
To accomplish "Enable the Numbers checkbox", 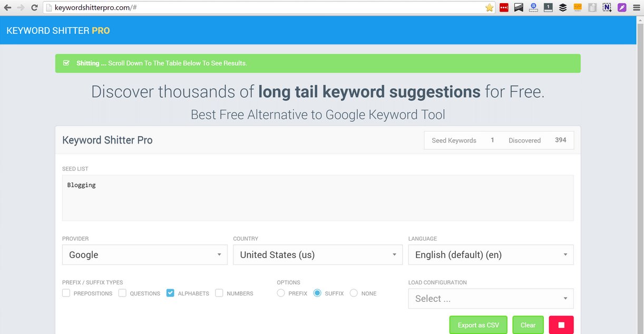I will 219,293.
